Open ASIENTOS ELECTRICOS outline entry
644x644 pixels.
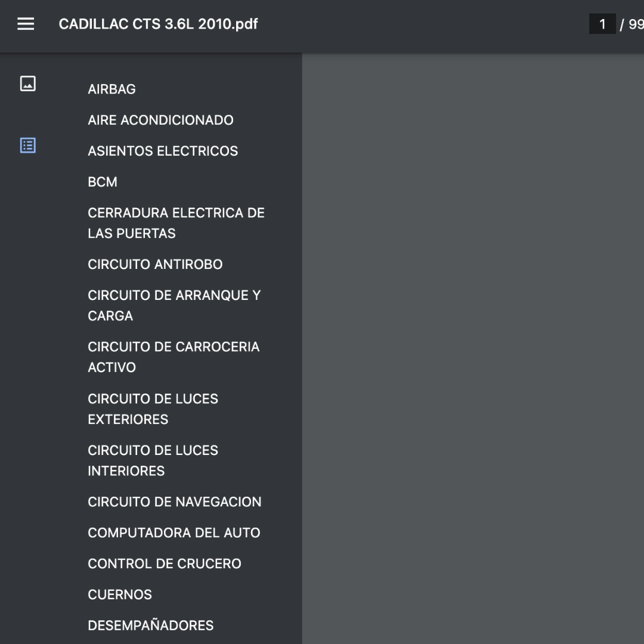(163, 151)
